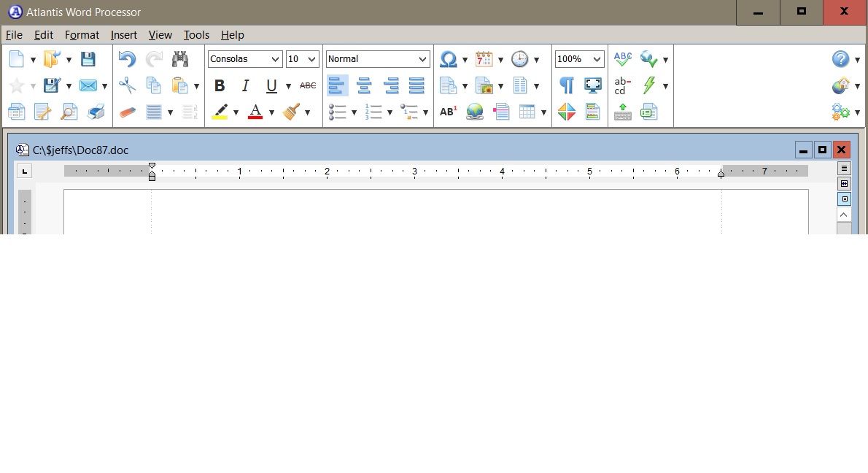Screen dimensions: 868x473
Task: Click the format brush icon
Action: (x=292, y=112)
